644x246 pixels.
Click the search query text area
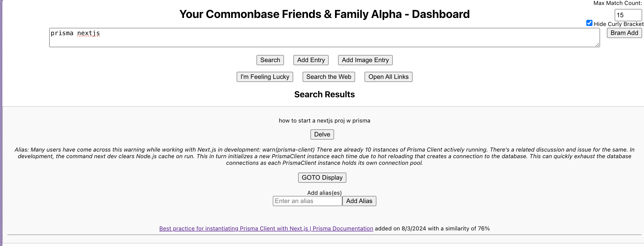(324, 38)
